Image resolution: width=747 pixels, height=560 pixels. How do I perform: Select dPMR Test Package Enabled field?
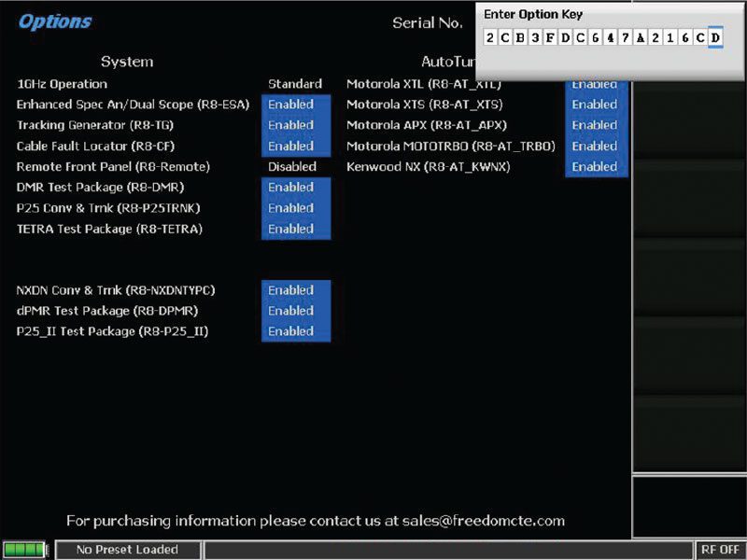coord(295,311)
